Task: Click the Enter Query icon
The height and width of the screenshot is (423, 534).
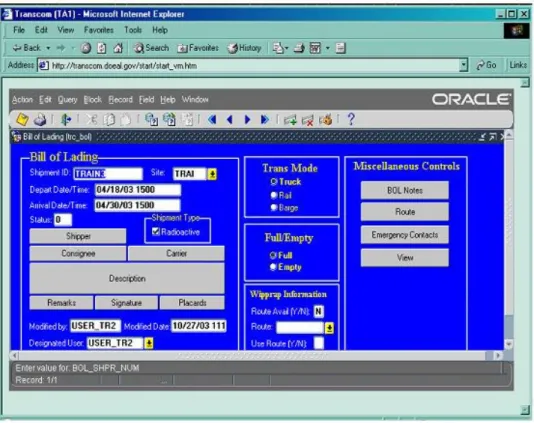Action: click(x=151, y=120)
